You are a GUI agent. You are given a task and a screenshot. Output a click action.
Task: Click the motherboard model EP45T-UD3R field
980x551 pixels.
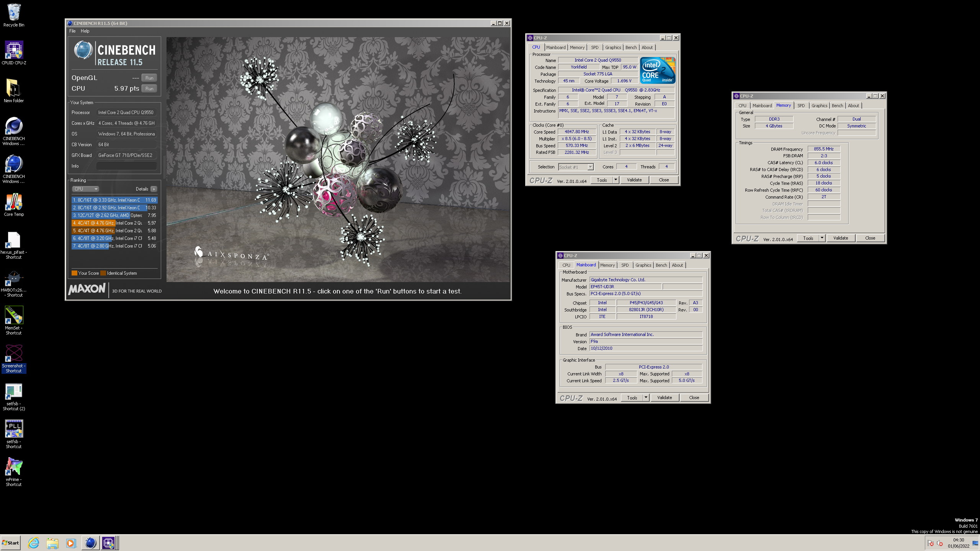[x=626, y=287]
